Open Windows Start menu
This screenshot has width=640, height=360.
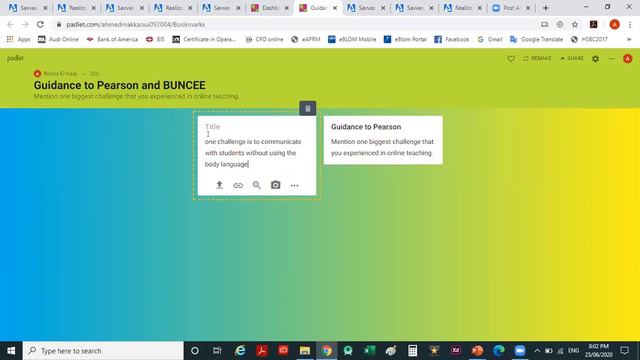click(x=11, y=351)
